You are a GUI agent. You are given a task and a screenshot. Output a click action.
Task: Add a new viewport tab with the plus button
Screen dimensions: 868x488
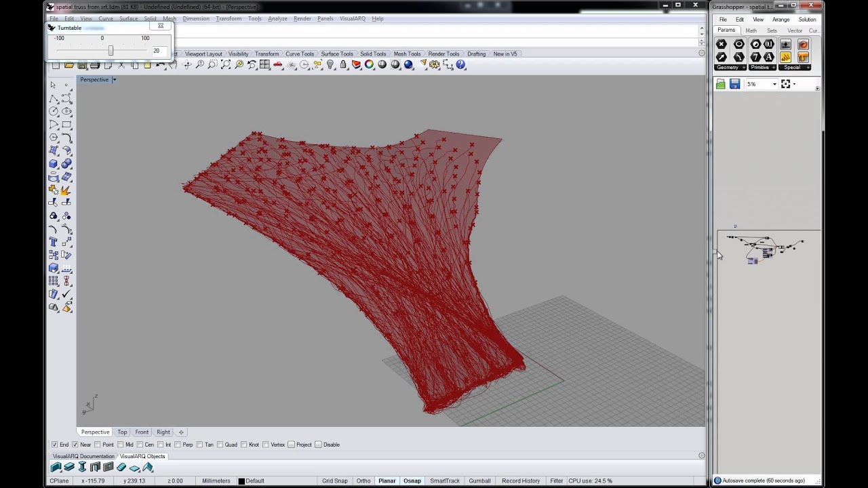click(181, 432)
